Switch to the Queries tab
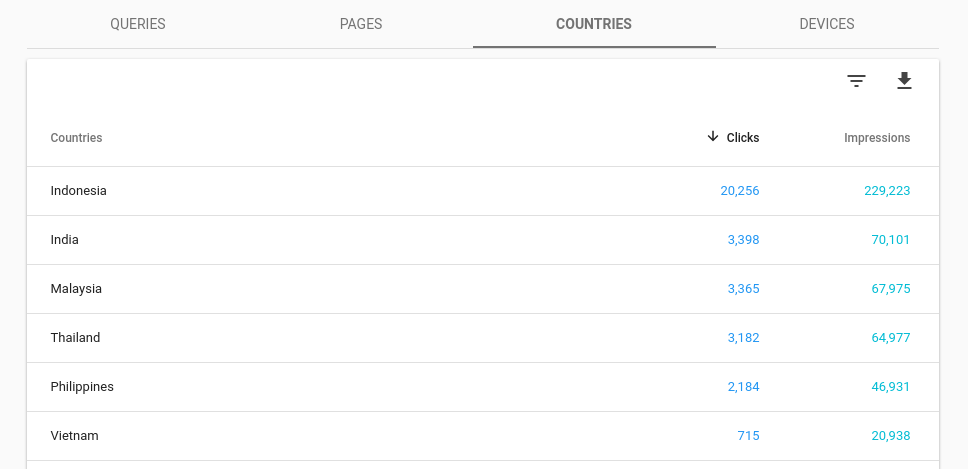The image size is (968, 469). (138, 24)
